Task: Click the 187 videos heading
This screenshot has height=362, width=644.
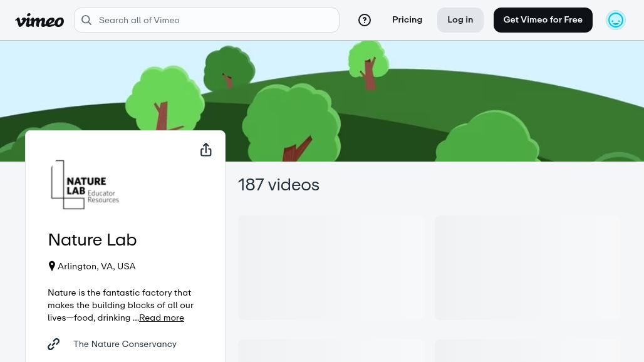Action: pyautogui.click(x=279, y=185)
